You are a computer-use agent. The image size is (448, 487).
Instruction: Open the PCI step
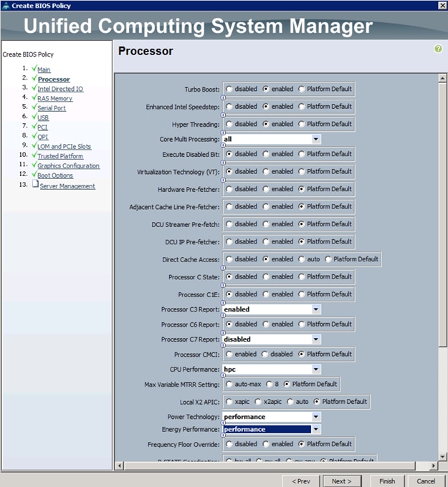pos(42,127)
